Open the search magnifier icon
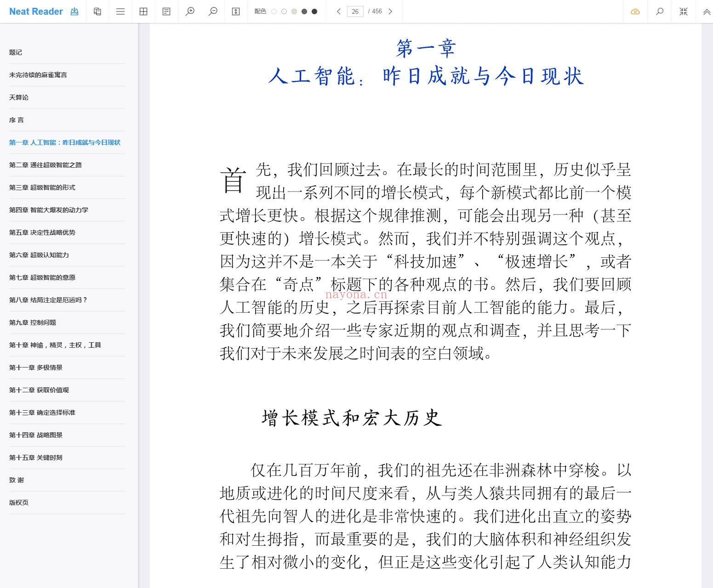The image size is (713, 588). tap(660, 11)
